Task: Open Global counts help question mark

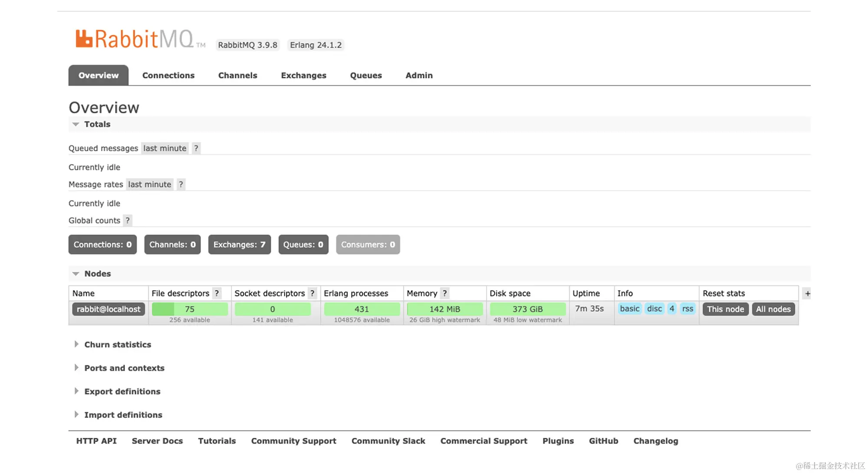Action: [128, 220]
